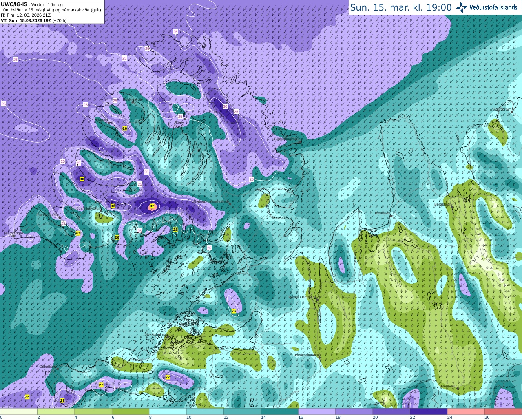This screenshot has width=522, height=420.
Task: Pick the cyan 10–12 legend swatch
Action: 205,411
